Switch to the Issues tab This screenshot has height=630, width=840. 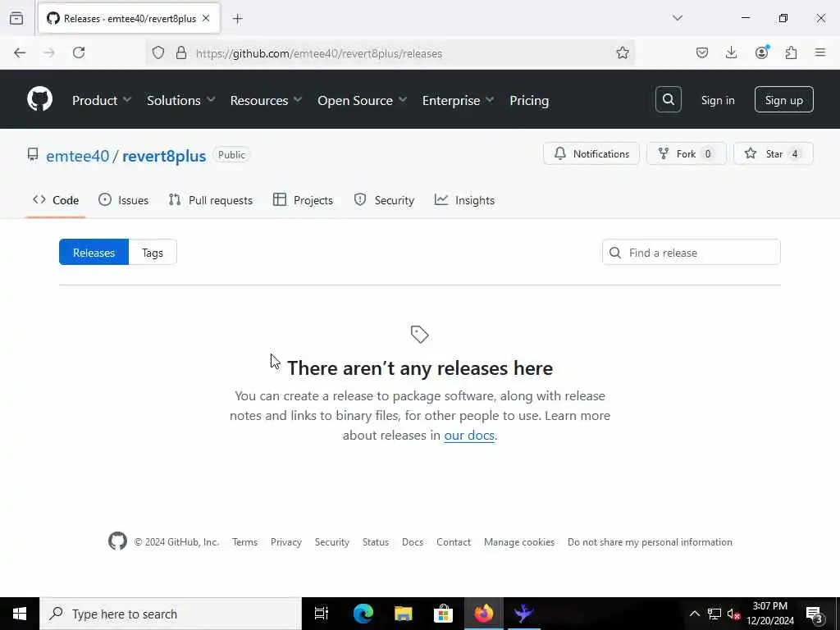(x=123, y=200)
